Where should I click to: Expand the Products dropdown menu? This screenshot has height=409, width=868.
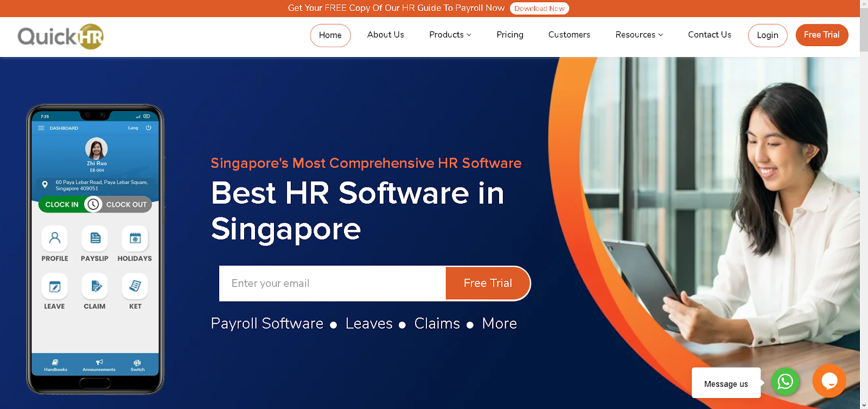click(x=450, y=35)
